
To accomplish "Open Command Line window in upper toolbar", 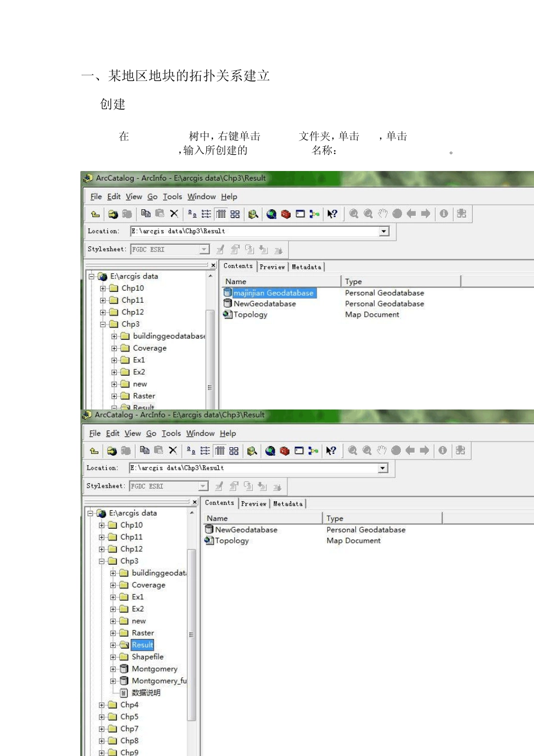I will click(300, 214).
